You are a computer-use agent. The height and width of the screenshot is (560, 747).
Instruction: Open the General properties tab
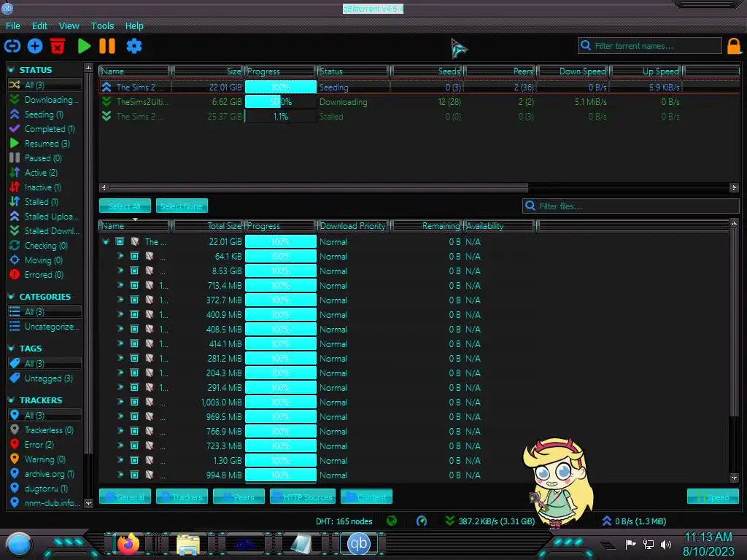[x=125, y=497]
